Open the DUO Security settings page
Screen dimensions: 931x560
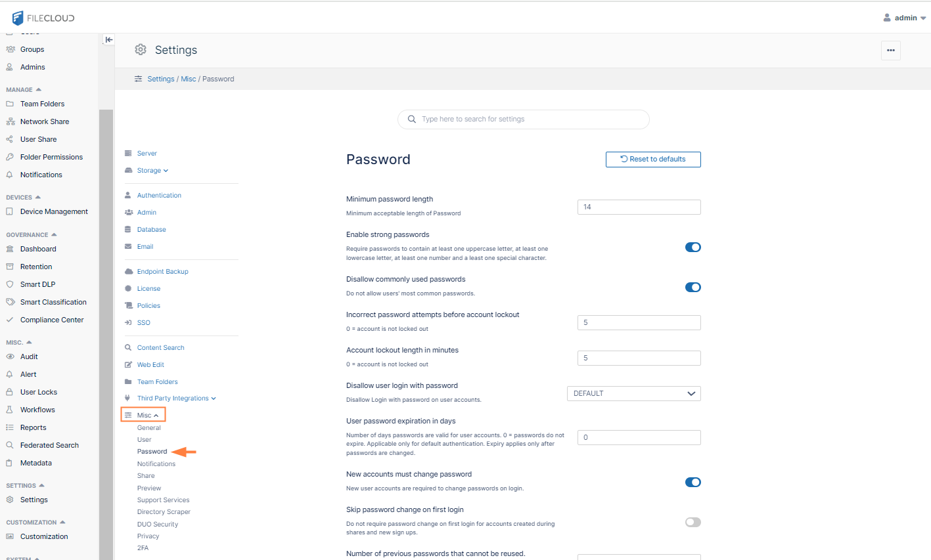[158, 524]
